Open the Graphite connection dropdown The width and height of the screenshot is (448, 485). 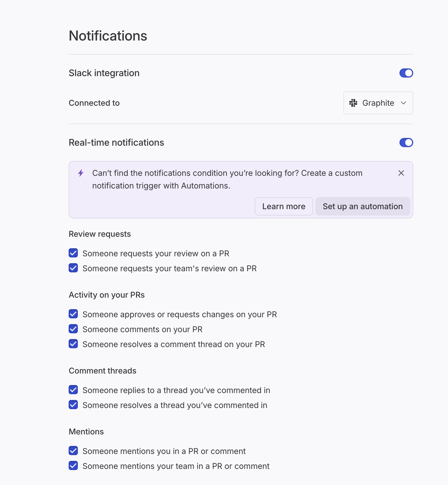pos(378,103)
